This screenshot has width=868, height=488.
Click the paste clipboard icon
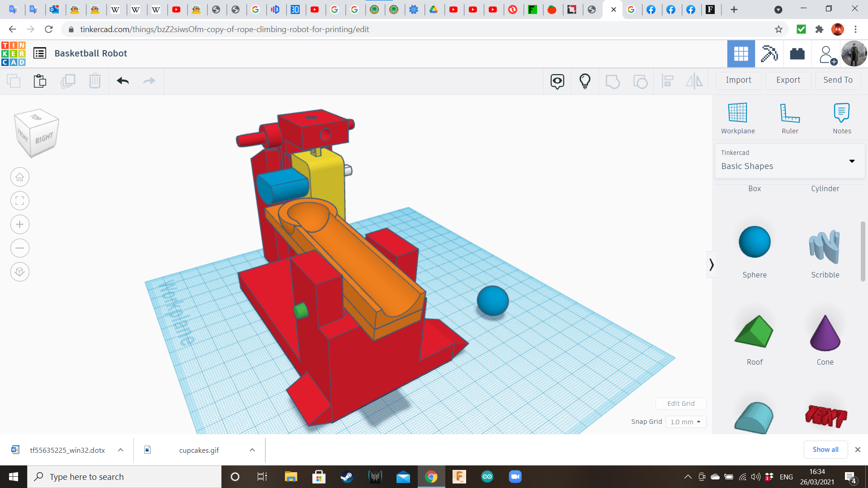point(40,81)
